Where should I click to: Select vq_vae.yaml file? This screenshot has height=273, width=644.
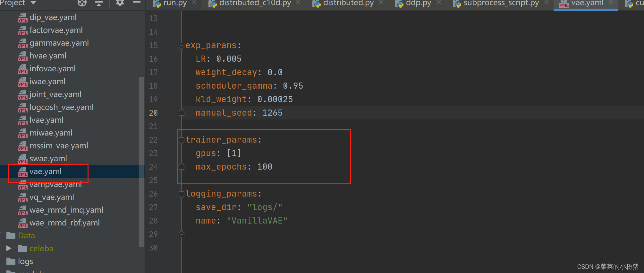coord(52,197)
